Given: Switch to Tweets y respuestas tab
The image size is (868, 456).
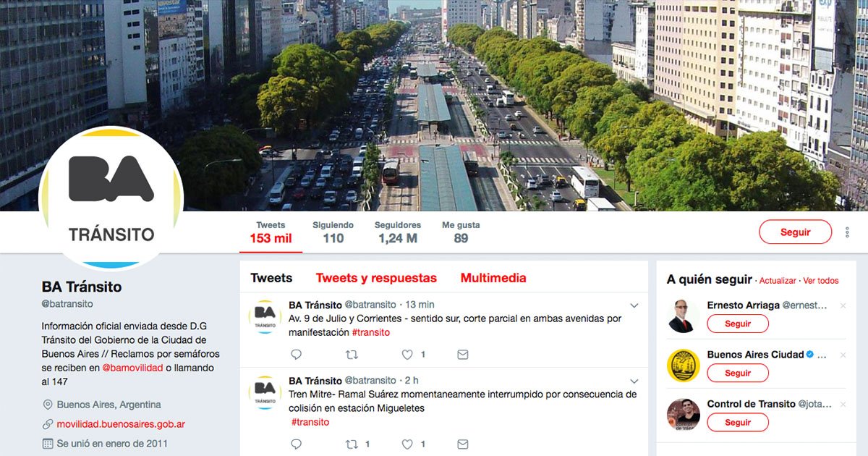Looking at the screenshot, I should (376, 278).
